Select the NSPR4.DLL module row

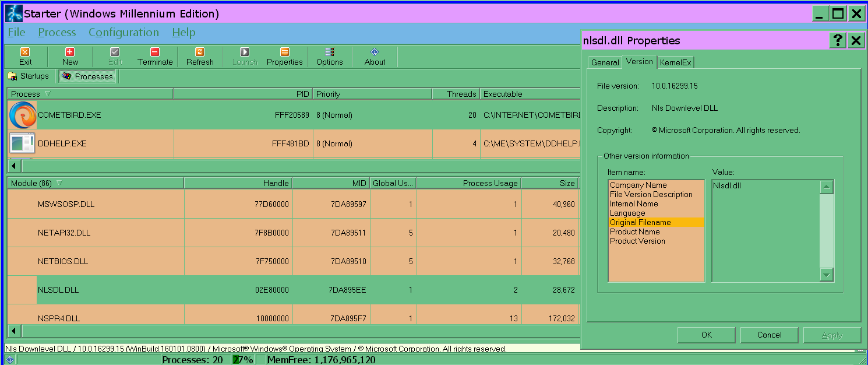coord(293,315)
